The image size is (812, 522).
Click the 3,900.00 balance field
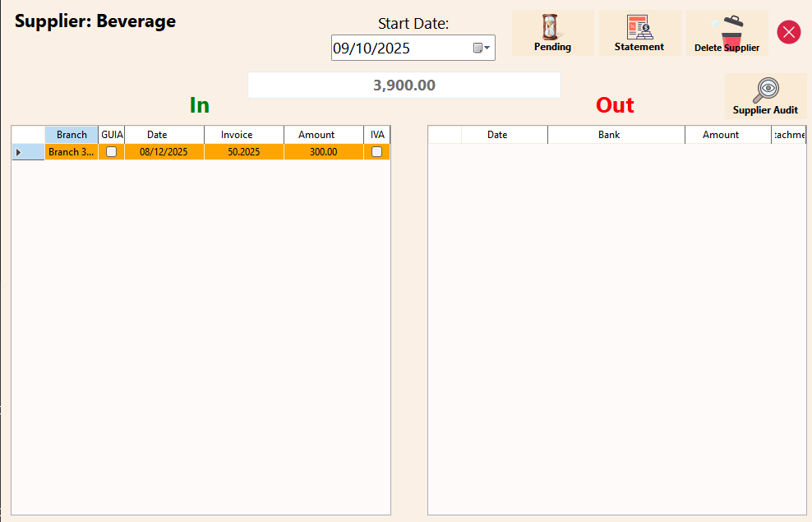[x=404, y=85]
